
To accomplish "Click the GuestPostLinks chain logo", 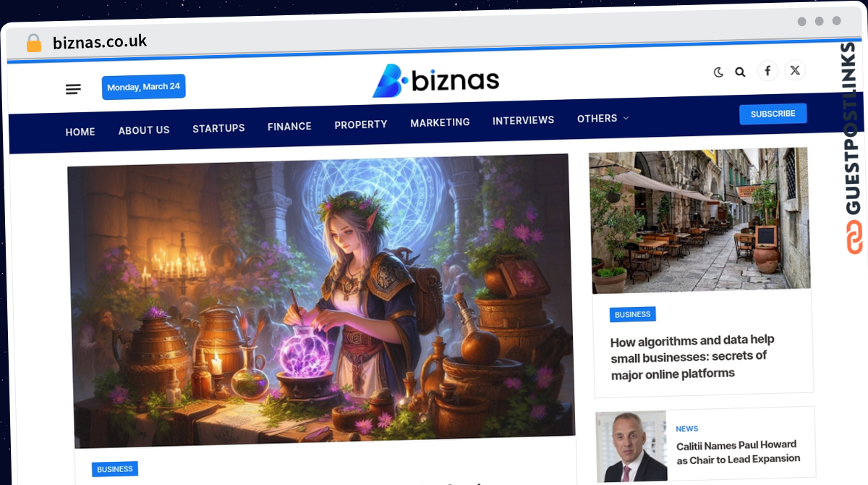I will point(854,237).
